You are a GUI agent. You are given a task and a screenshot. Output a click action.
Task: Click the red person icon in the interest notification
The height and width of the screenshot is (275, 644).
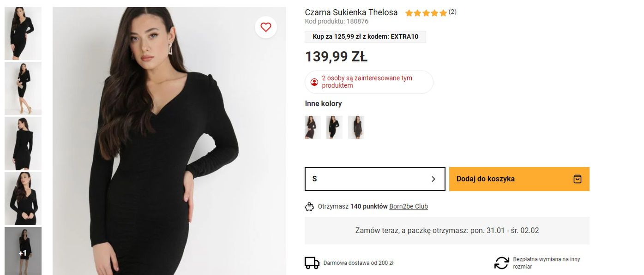tap(315, 82)
